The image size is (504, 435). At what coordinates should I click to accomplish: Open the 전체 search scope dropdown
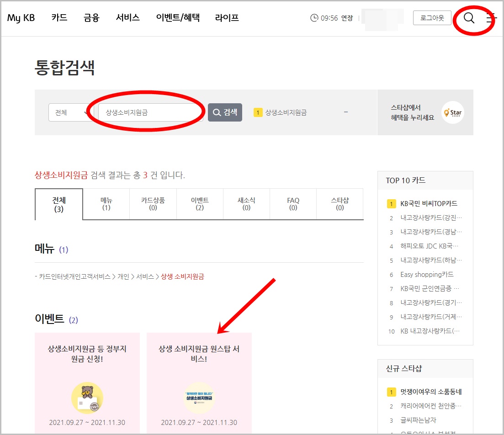pyautogui.click(x=70, y=112)
